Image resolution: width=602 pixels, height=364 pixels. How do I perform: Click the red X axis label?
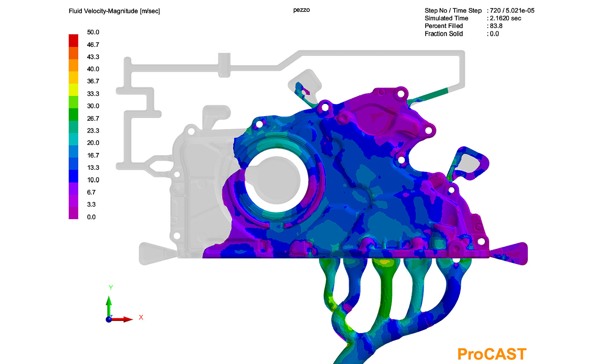[x=141, y=317]
